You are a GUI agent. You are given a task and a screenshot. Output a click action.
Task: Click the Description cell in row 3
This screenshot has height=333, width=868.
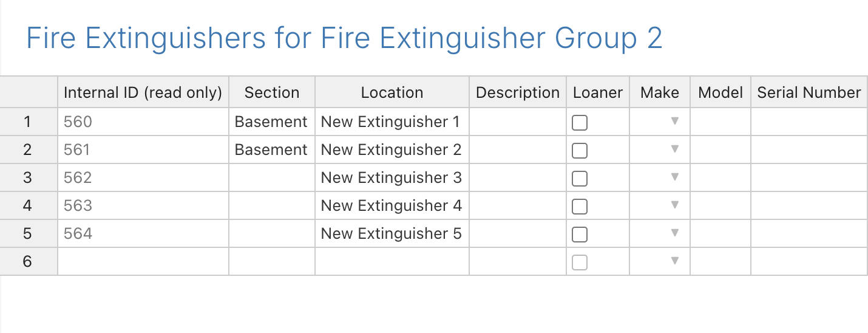(518, 177)
